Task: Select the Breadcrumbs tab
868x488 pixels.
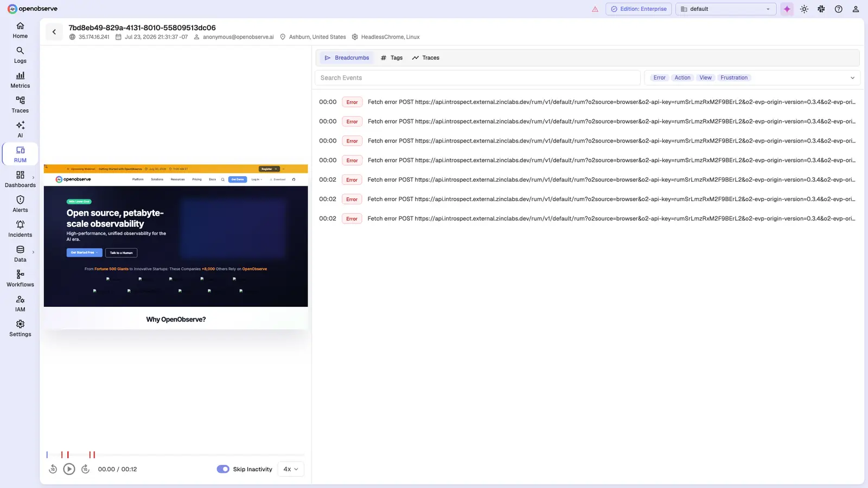Action: [x=347, y=58]
